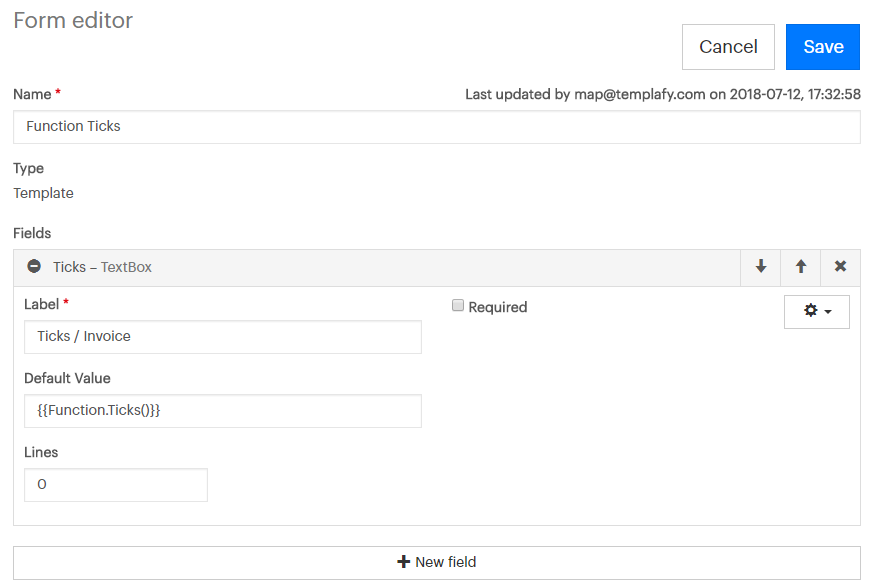874x588 pixels.
Task: Click the Ticks – TextBox header title
Action: (102, 267)
